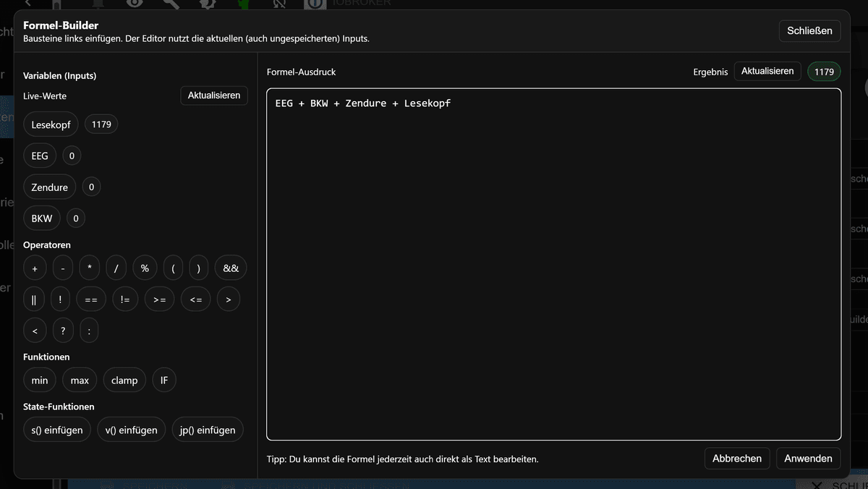Insert the plus operator
Image resolution: width=868 pixels, height=489 pixels.
click(x=35, y=268)
